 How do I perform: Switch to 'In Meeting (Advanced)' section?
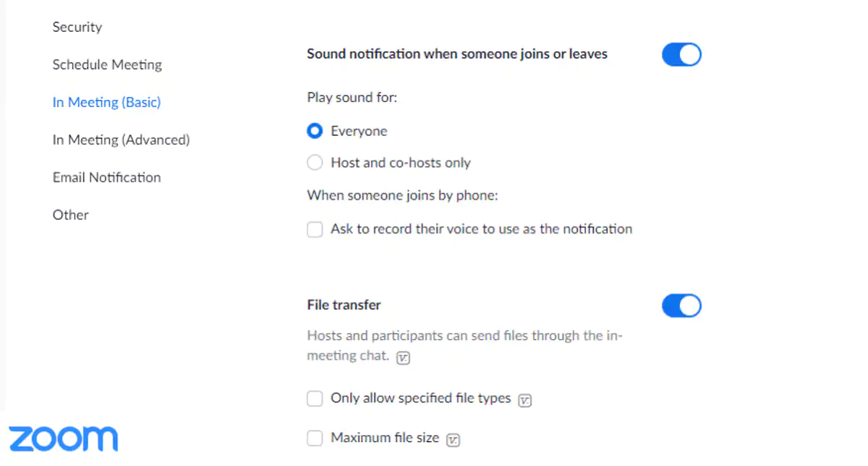click(x=122, y=140)
